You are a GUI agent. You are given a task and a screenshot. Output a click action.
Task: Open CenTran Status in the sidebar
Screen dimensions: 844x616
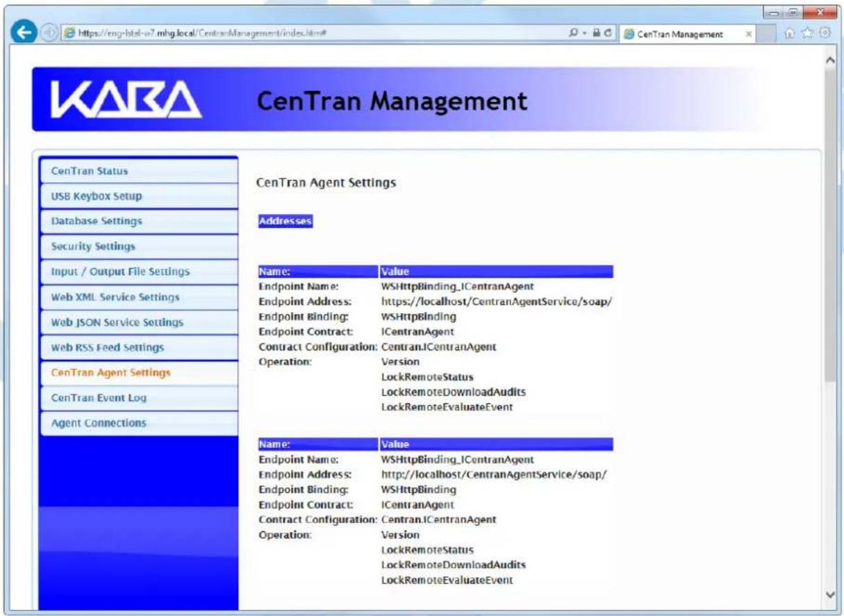point(139,171)
